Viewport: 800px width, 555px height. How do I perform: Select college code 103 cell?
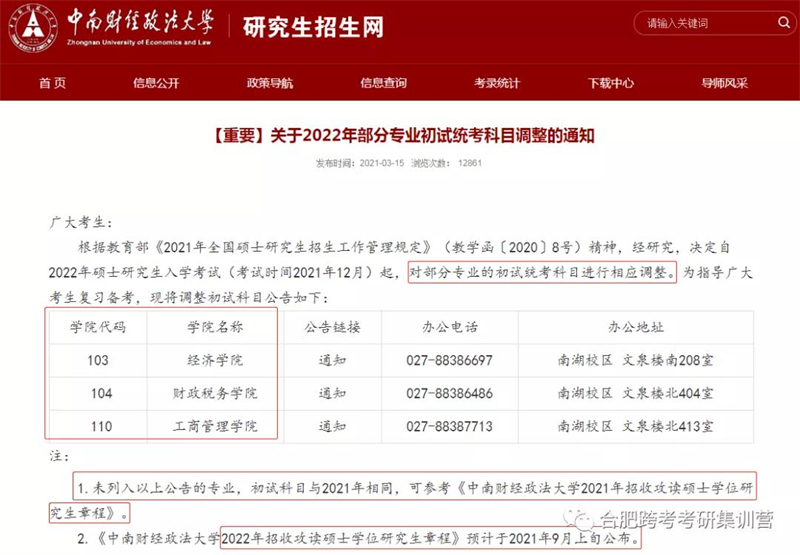coord(98,360)
